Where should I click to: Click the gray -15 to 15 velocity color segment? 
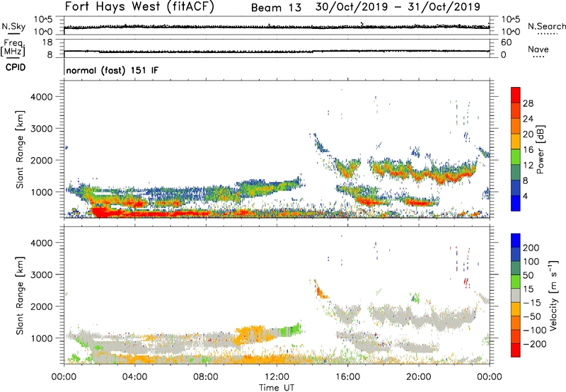pos(516,295)
